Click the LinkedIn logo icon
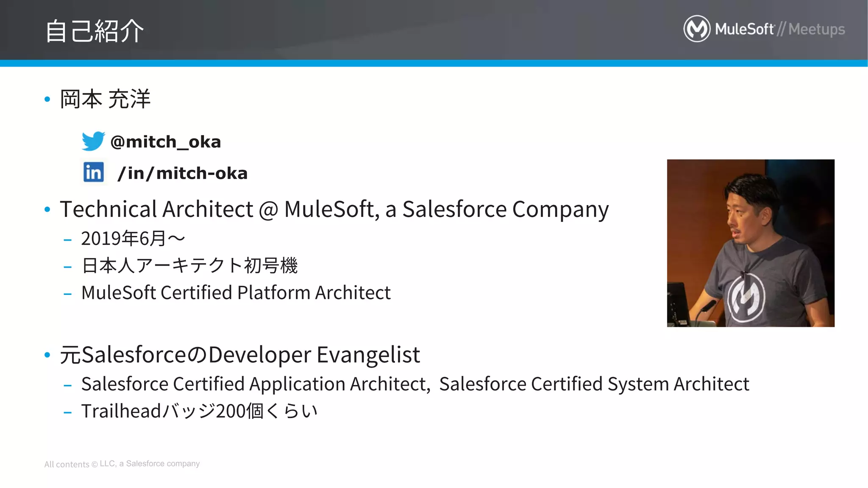Viewport: 868px width, 488px height. (94, 172)
